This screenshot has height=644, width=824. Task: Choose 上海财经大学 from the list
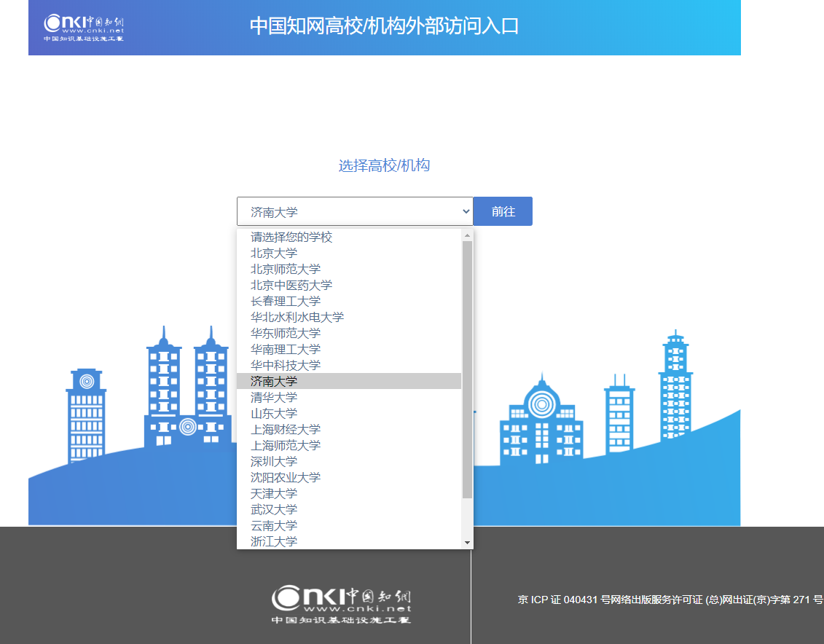tap(286, 429)
